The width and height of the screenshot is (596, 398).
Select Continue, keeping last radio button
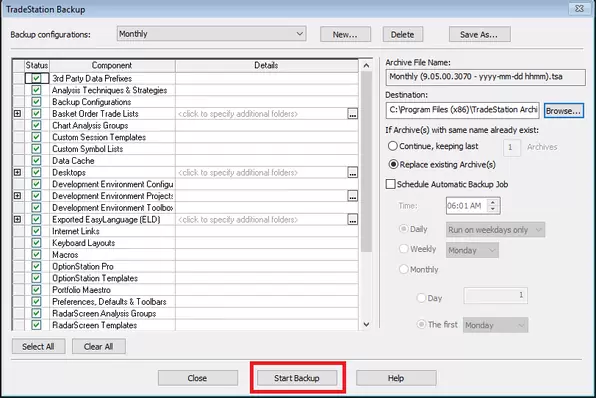click(393, 146)
